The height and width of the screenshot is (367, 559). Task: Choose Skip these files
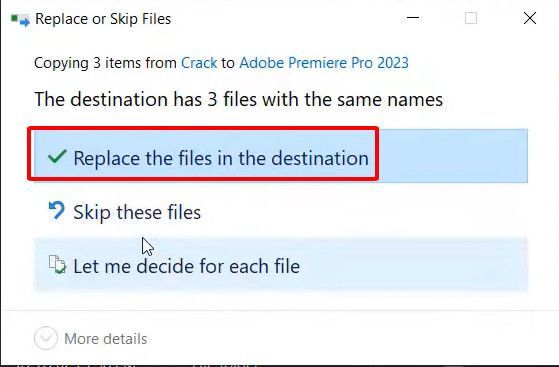137,212
